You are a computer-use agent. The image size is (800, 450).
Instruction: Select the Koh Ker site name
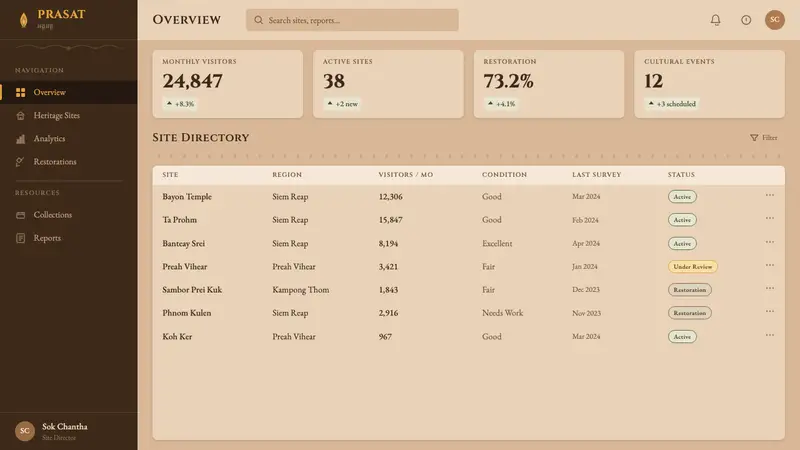pos(177,337)
